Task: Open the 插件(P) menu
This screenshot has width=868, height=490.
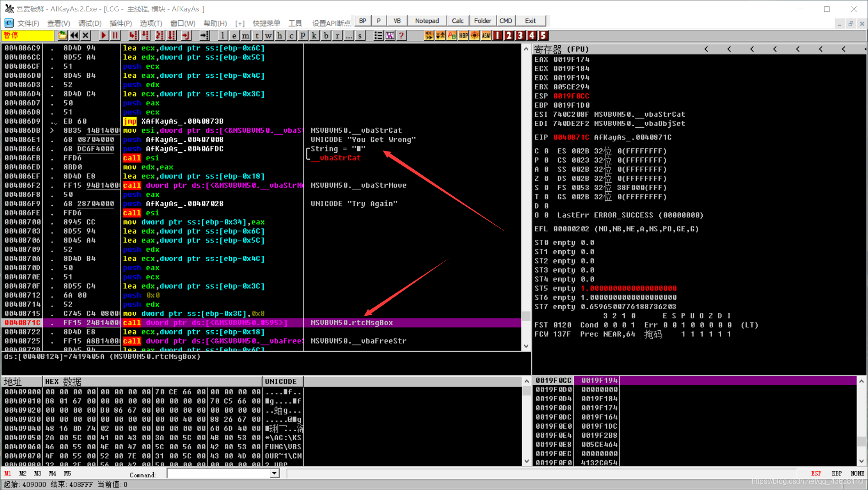Action: (121, 23)
